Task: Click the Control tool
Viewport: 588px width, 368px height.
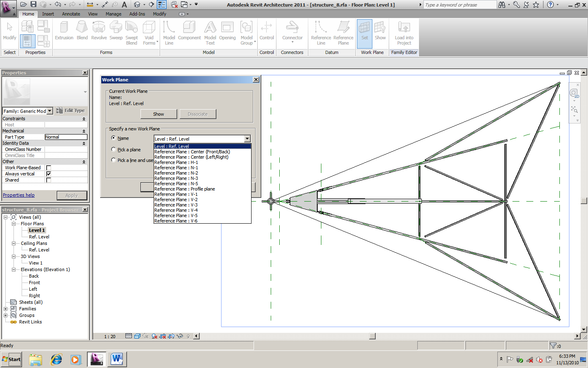Action: [x=267, y=31]
